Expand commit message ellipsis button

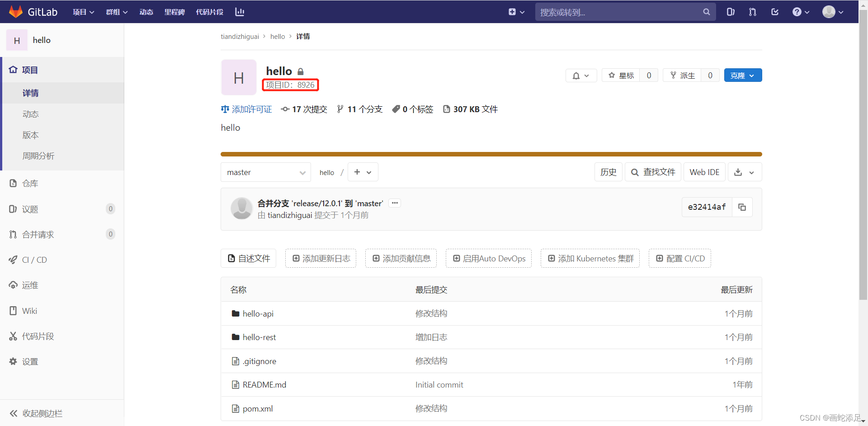pos(395,203)
